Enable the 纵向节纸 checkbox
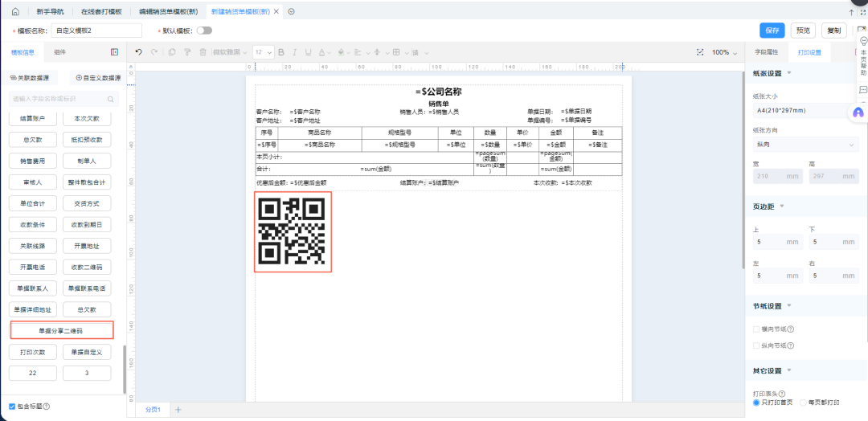The width and height of the screenshot is (868, 421). coord(756,345)
